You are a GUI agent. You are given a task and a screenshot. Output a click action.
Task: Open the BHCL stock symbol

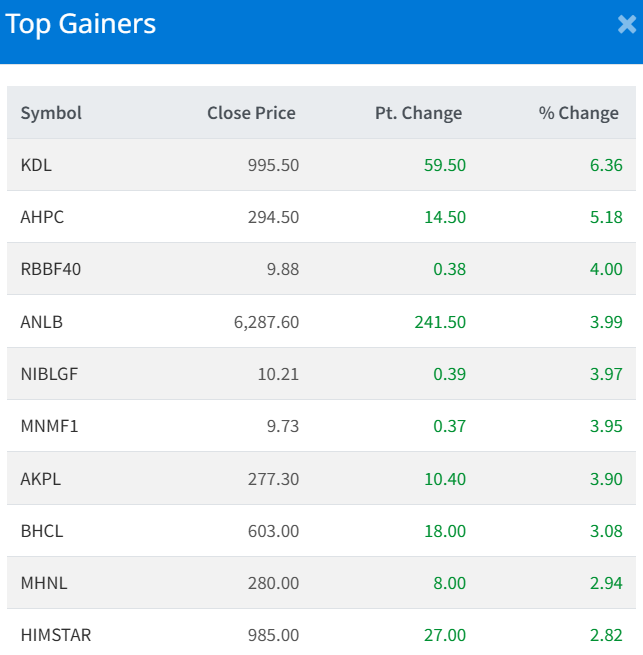pyautogui.click(x=42, y=531)
